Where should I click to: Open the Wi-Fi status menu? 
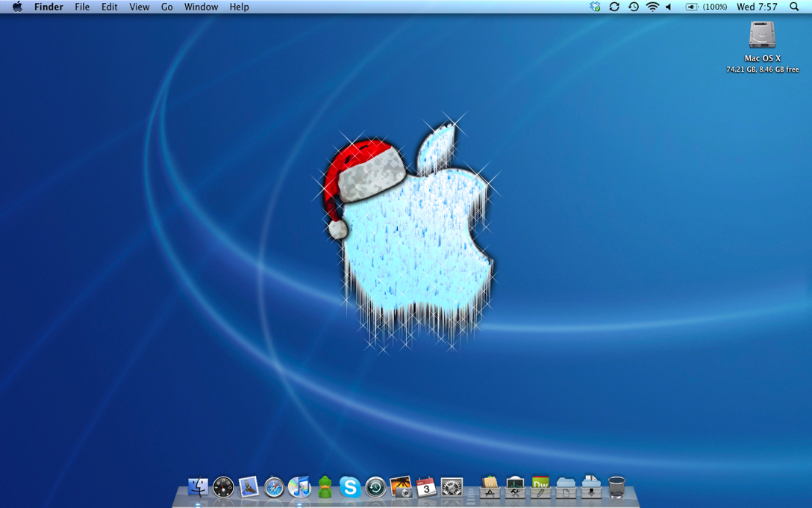(652, 7)
